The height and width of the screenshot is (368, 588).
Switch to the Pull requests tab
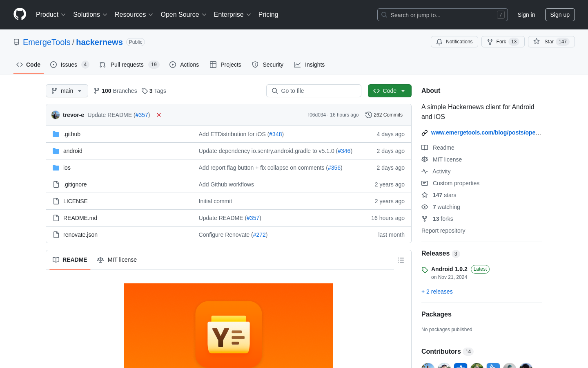129,65
